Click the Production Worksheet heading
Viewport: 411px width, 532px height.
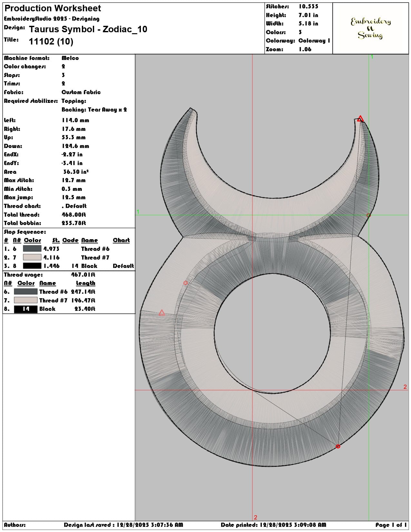(x=53, y=8)
